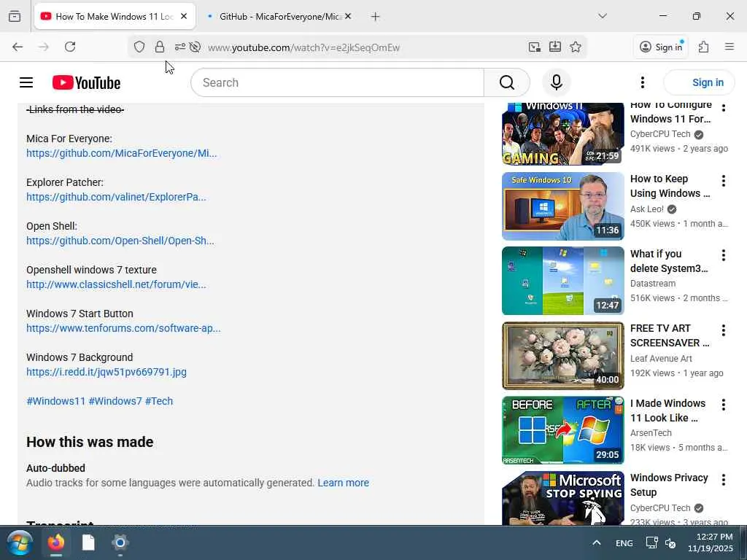Click the install/save page icon in address bar

555,47
